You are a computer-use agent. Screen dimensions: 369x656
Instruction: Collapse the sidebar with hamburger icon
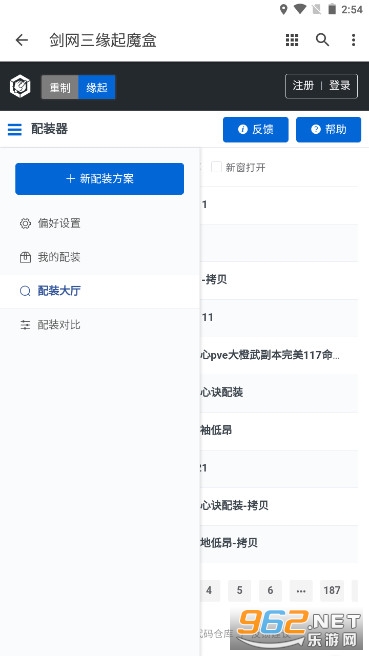[15, 129]
